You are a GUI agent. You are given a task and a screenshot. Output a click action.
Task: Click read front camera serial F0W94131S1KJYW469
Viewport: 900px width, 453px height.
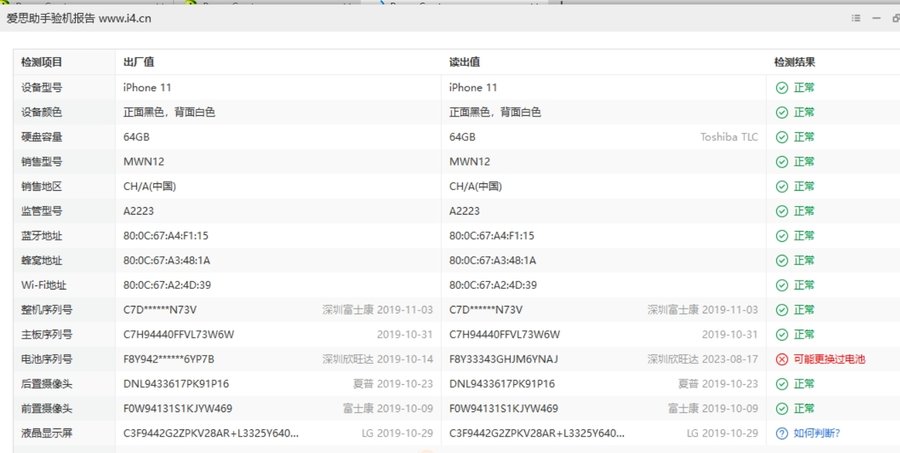pyautogui.click(x=504, y=409)
